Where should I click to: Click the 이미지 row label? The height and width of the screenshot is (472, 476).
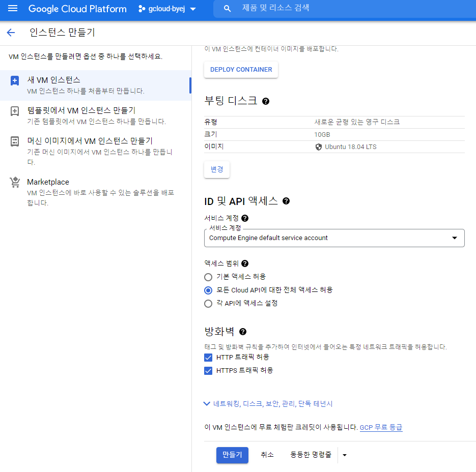coord(214,146)
